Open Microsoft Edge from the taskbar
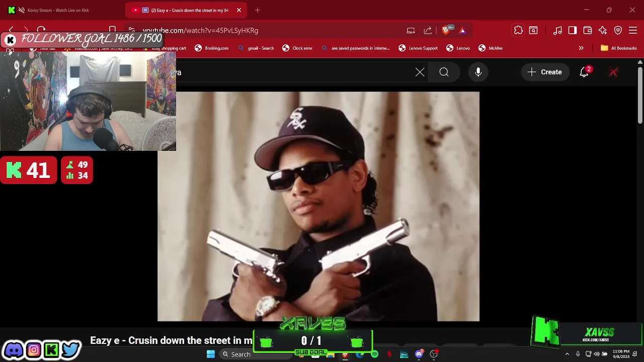The height and width of the screenshot is (362, 644). 359,354
